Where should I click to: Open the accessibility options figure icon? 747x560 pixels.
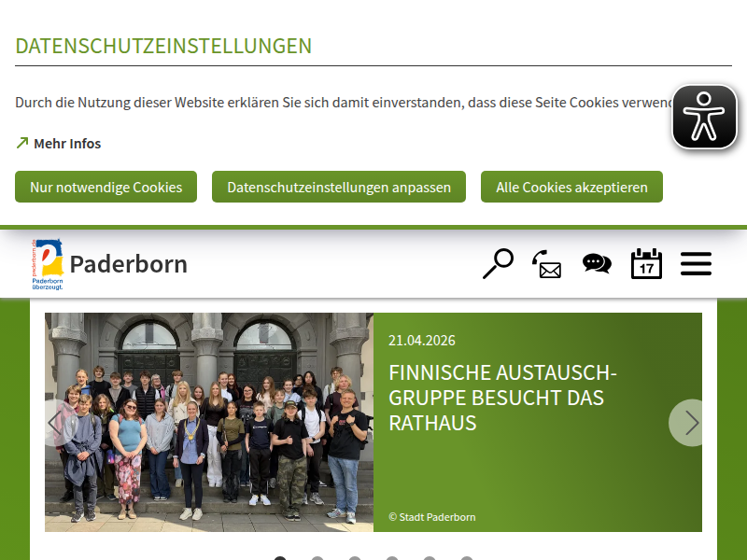[x=705, y=118]
